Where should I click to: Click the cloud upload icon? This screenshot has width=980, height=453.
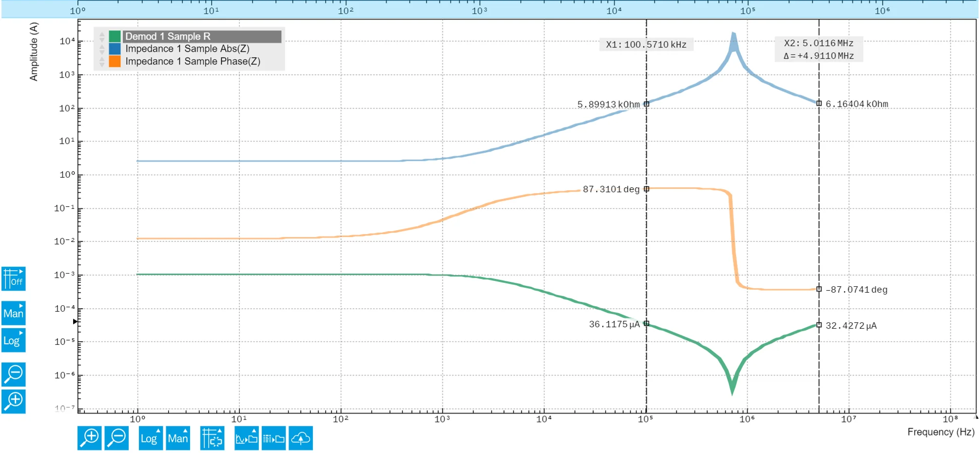301,438
